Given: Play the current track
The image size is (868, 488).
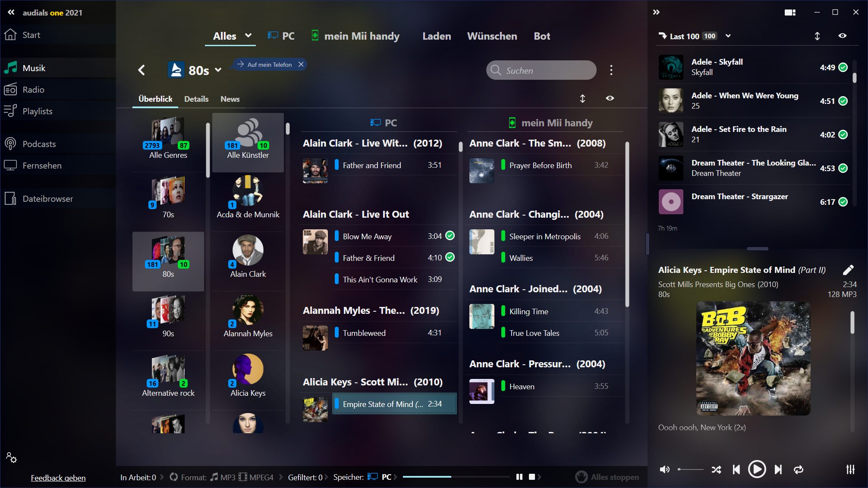Looking at the screenshot, I should tap(757, 469).
